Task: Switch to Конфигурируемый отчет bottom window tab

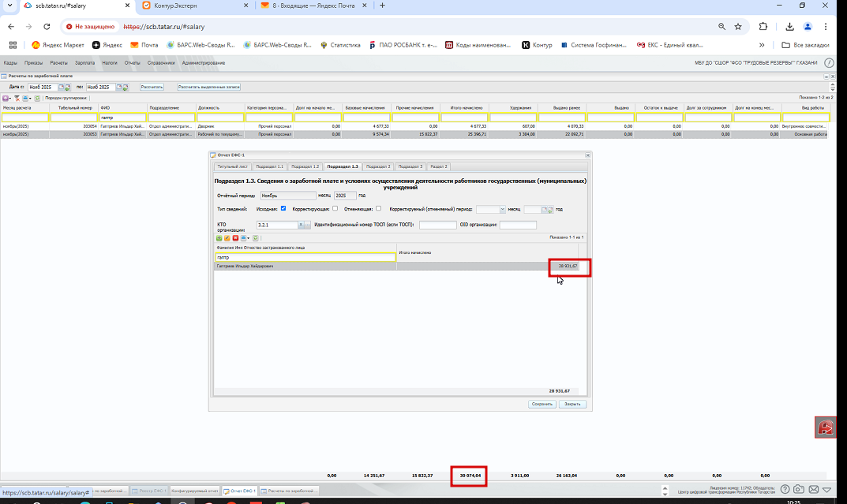Action: 194,491
